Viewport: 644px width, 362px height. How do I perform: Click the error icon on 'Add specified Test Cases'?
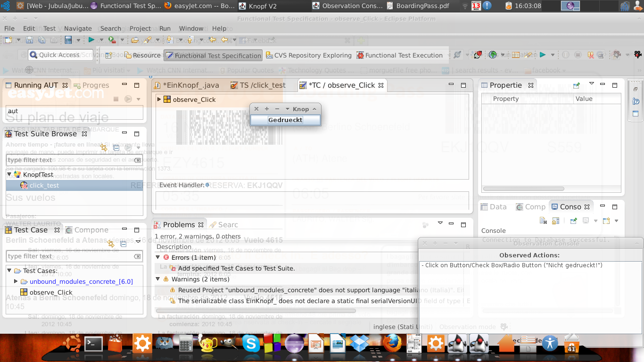point(173,268)
